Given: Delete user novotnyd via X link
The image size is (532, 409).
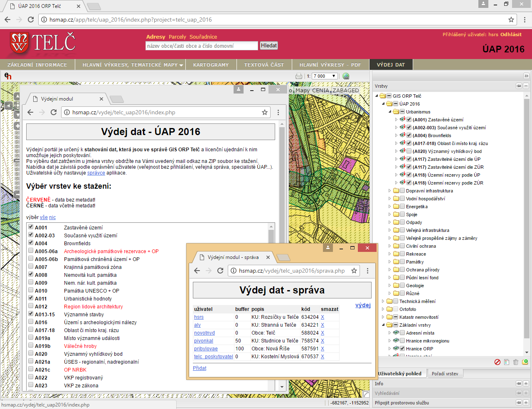Looking at the screenshot, I should [323, 333].
